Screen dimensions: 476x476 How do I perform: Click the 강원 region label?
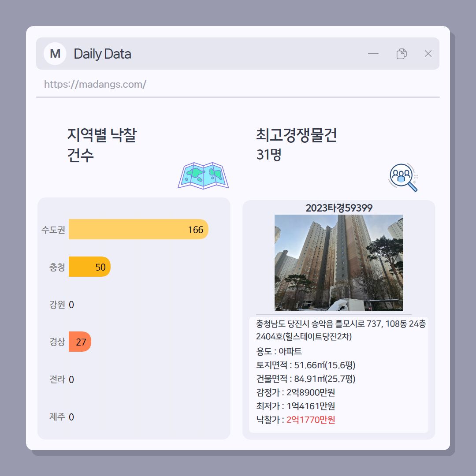click(x=57, y=305)
